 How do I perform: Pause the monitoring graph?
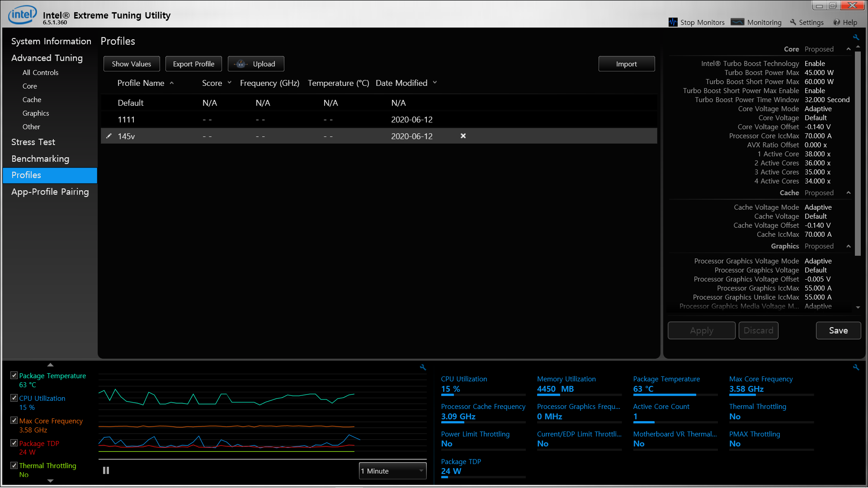[106, 470]
